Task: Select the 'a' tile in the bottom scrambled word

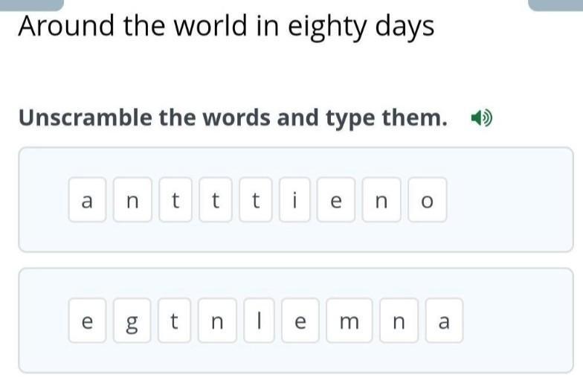Action: click(x=444, y=321)
